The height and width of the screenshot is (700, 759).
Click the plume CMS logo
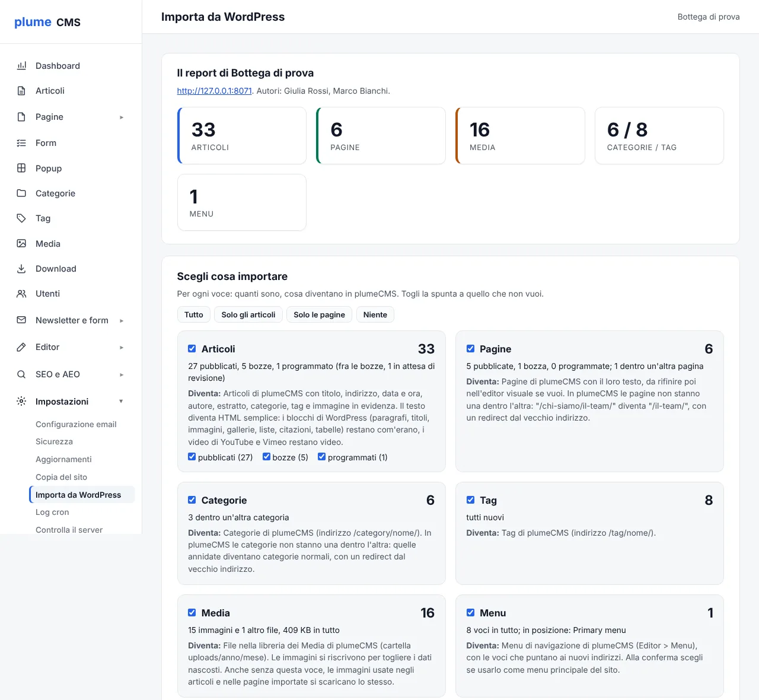coord(47,22)
